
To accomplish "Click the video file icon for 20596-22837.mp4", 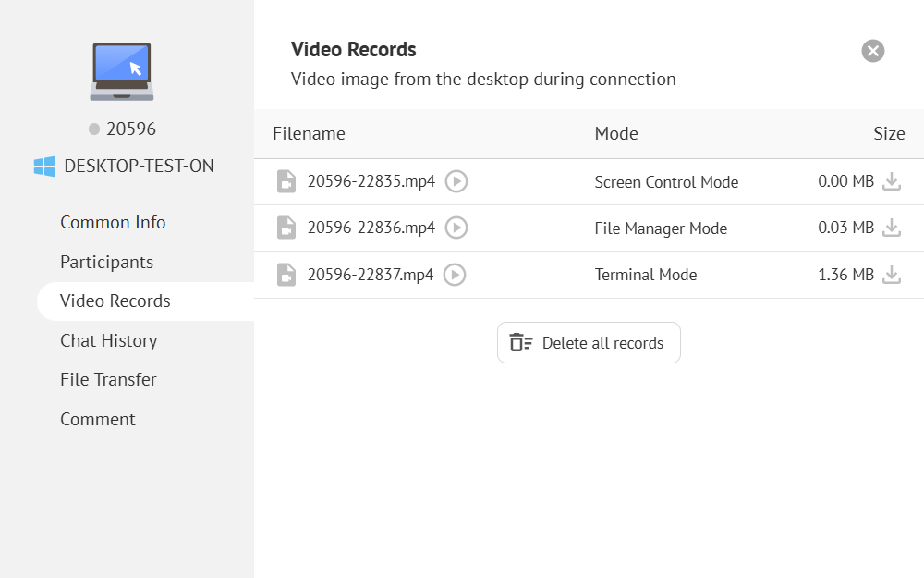I will pos(286,275).
